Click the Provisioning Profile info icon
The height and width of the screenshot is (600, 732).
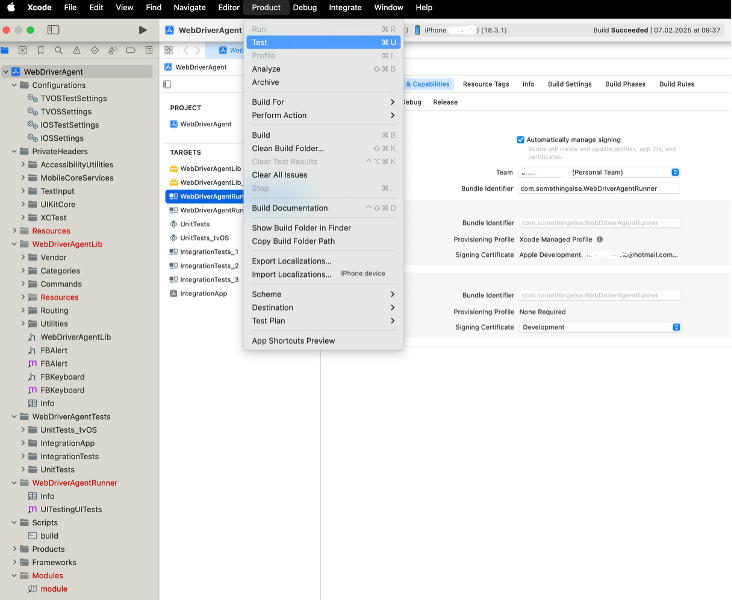click(x=600, y=240)
